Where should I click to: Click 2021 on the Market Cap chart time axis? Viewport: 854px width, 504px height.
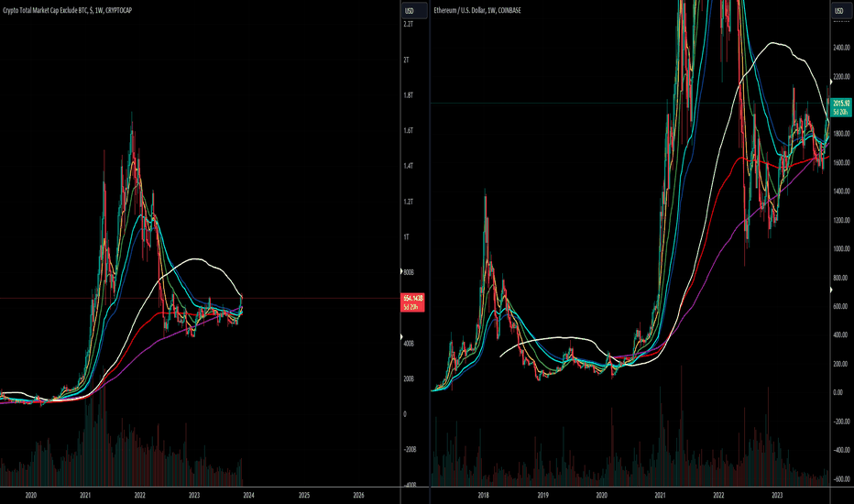coord(85,495)
